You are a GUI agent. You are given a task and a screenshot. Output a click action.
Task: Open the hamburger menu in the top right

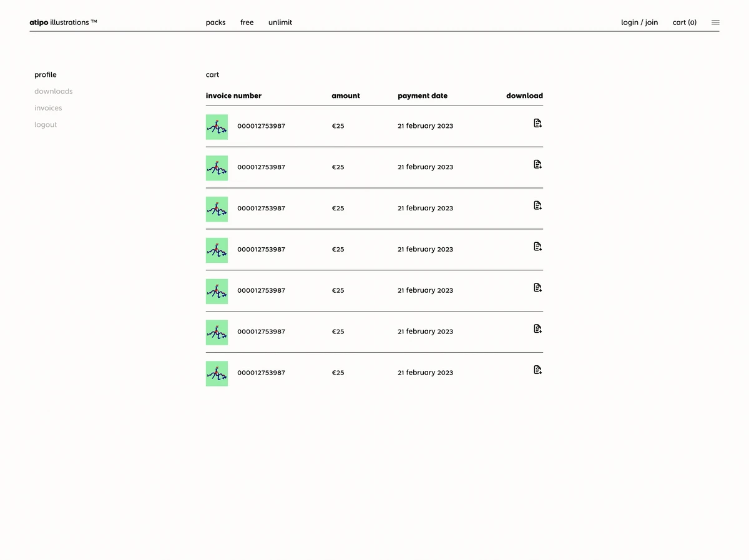coord(715,22)
